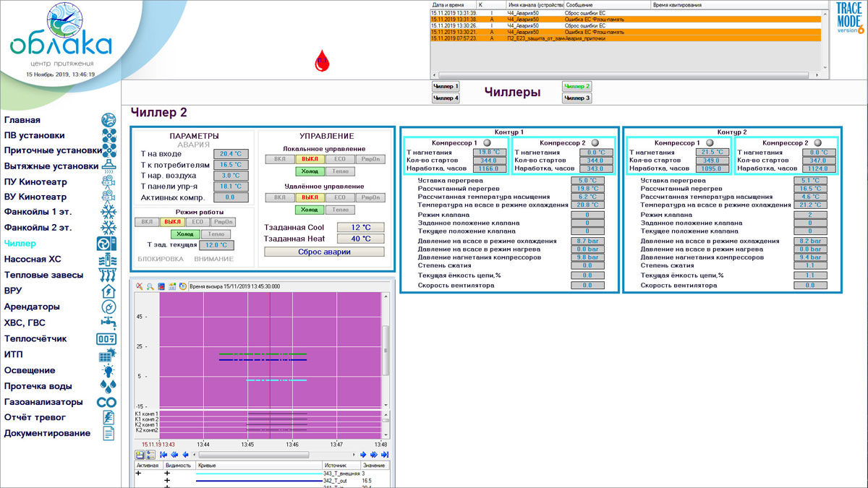Toggle visibility of 343_Т_внешняя curve
This screenshot has height=488, width=868.
click(x=167, y=473)
